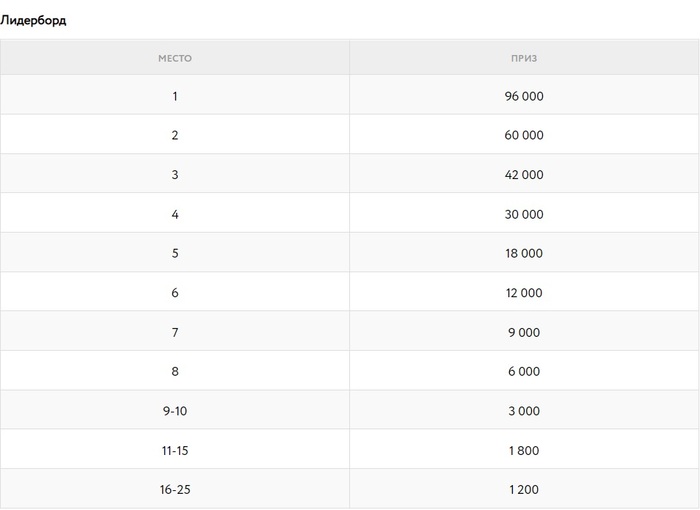
Task: Click the 96 000 prize cell
Action: (x=524, y=96)
